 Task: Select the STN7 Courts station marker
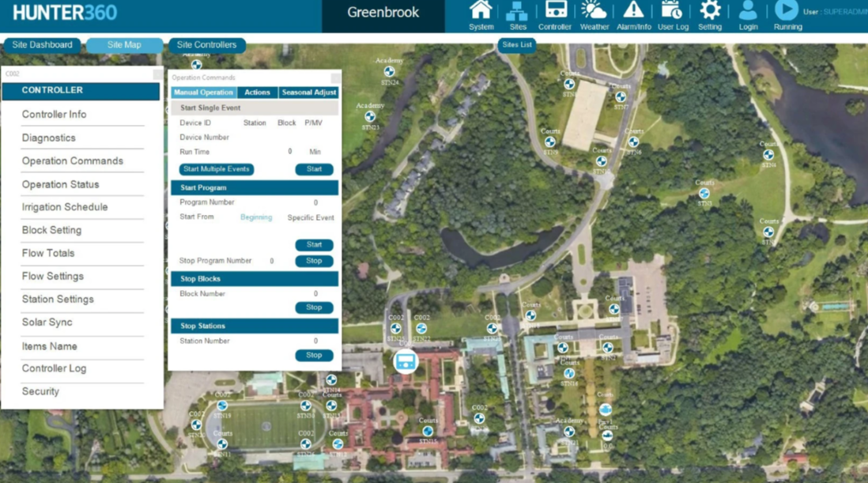[x=621, y=96]
